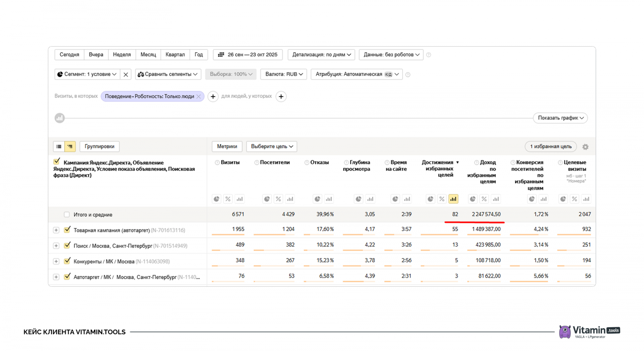Screen dimensions: 644x351
Task: Add visit condition with plus icon
Action: [x=213, y=96]
